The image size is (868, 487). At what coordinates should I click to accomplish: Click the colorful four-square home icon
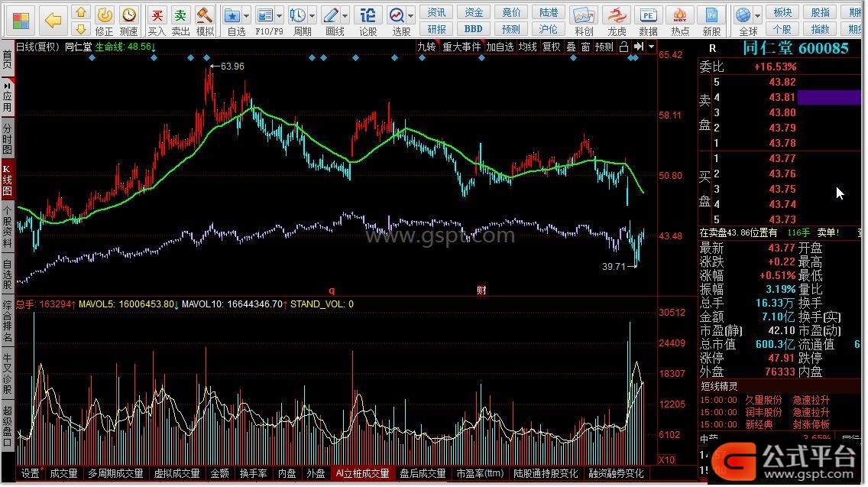coord(21,21)
